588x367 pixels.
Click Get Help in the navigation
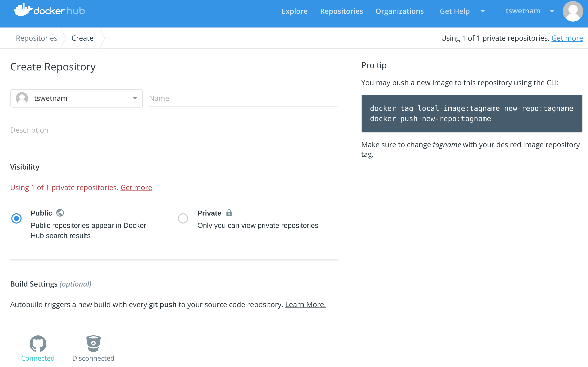(x=455, y=11)
